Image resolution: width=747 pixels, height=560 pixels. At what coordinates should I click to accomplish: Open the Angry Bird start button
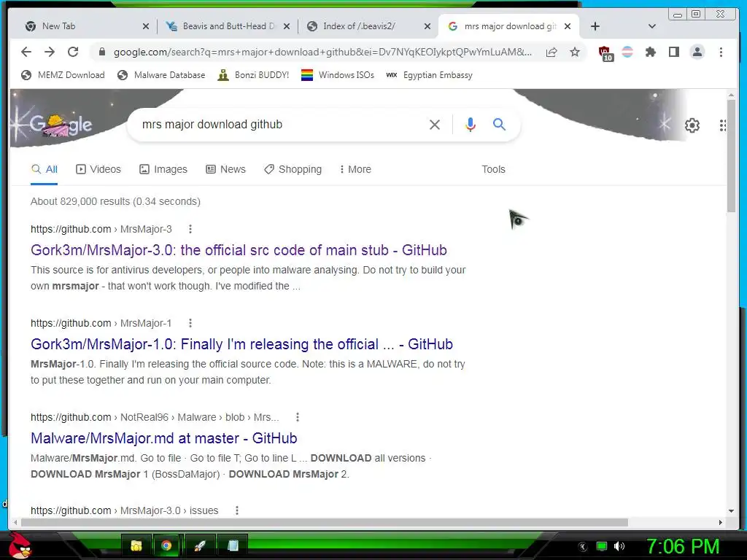click(x=20, y=545)
